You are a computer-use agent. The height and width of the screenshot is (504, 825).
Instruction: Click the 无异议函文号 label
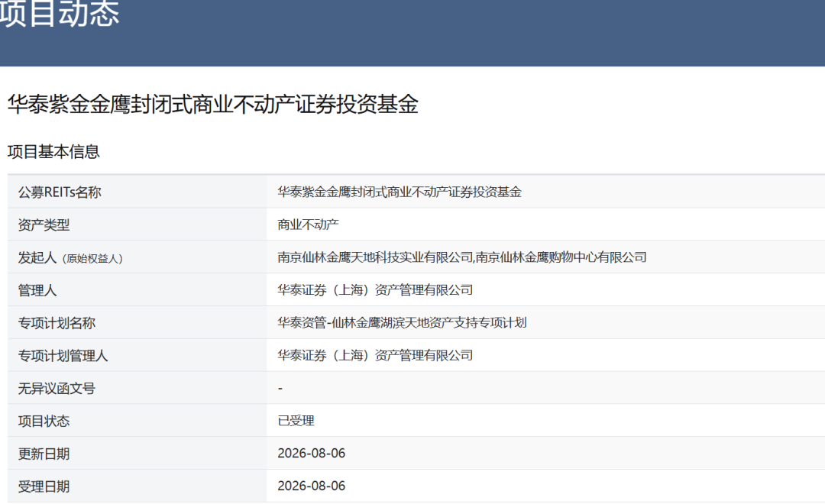pyautogui.click(x=57, y=388)
